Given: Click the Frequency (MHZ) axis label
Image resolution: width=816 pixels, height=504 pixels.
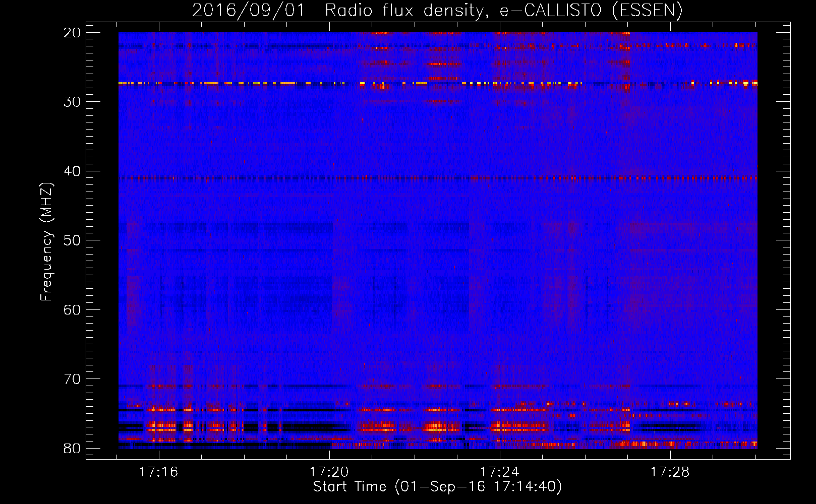Looking at the screenshot, I should click(46, 242).
